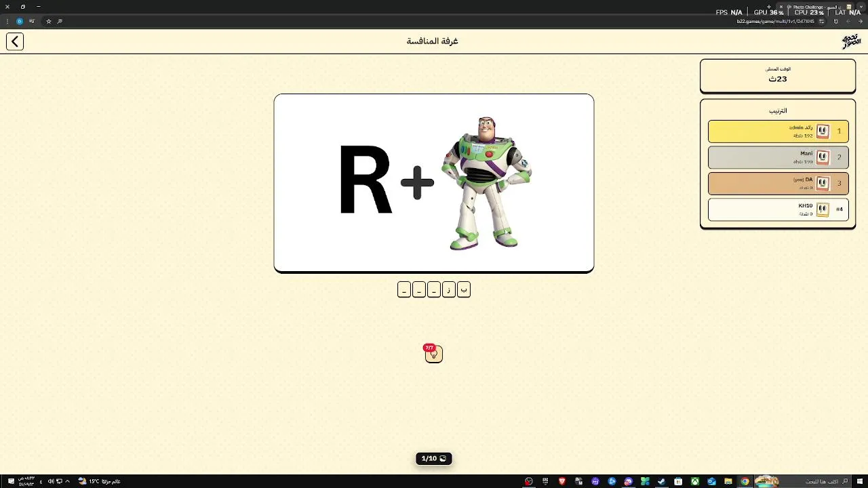Select the DA (you) ranking row

[x=778, y=183]
